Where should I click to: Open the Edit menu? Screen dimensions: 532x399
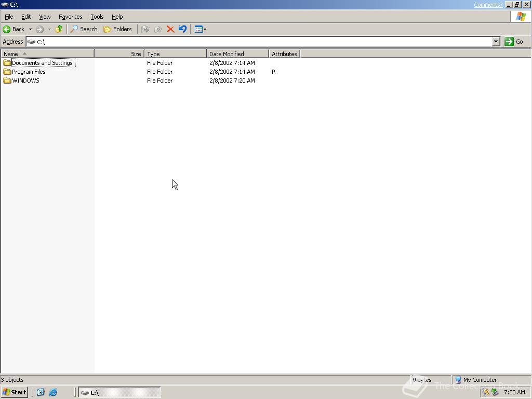pyautogui.click(x=26, y=17)
